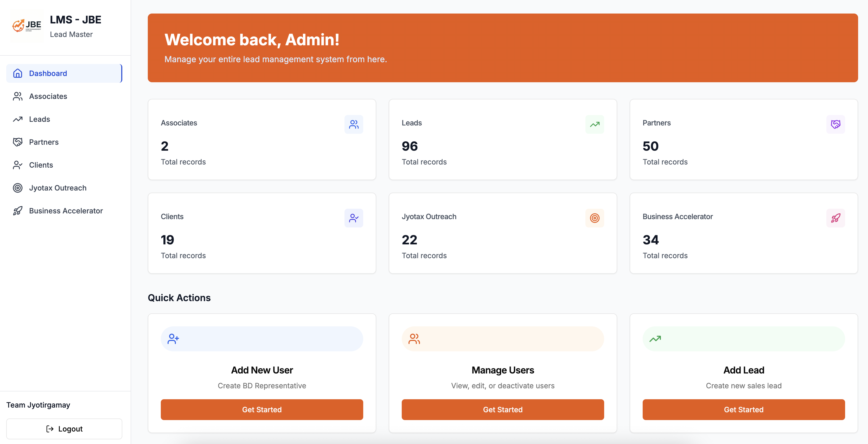Select Clients in the sidebar menu
Image resolution: width=868 pixels, height=444 pixels.
[x=64, y=165]
